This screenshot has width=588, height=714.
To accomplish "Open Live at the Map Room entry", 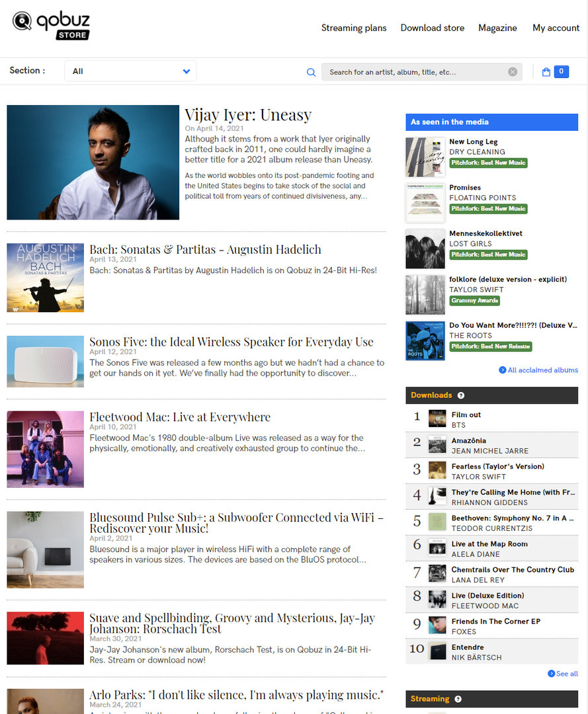I will (492, 548).
